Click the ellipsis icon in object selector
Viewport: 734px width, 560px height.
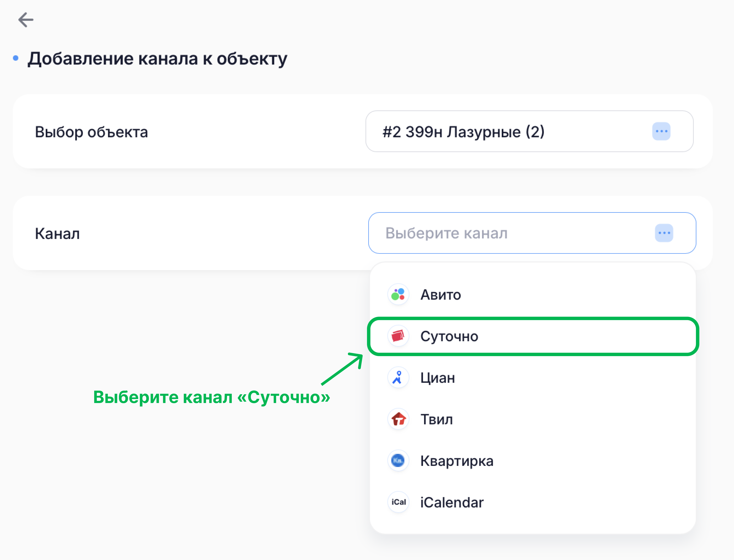point(661,131)
